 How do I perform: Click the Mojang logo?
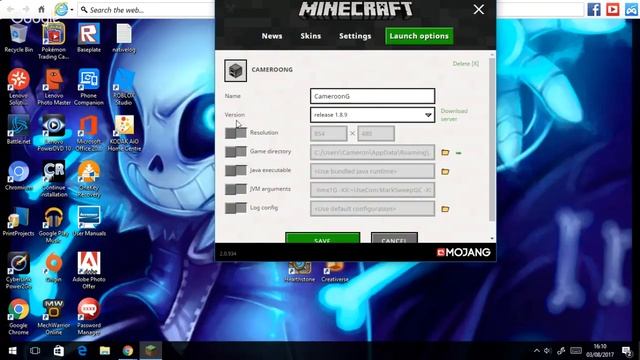click(x=464, y=252)
